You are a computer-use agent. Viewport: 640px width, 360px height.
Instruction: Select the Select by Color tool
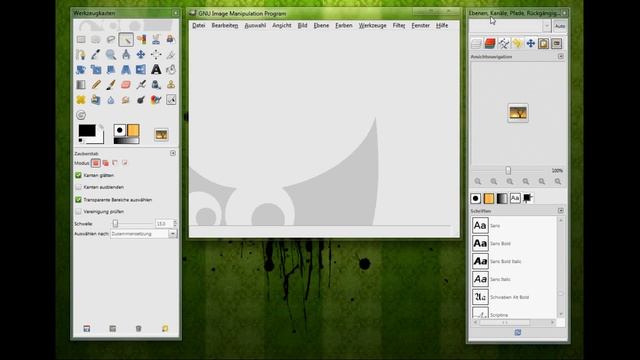(141, 40)
